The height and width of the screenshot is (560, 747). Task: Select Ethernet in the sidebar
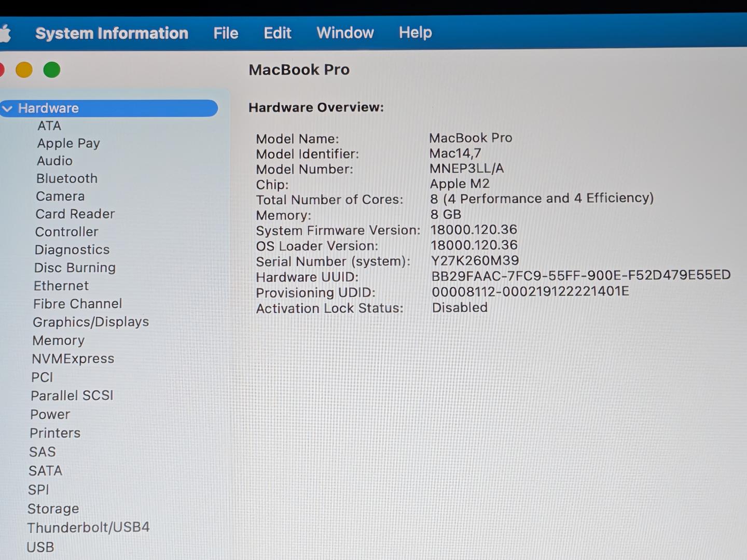(61, 286)
